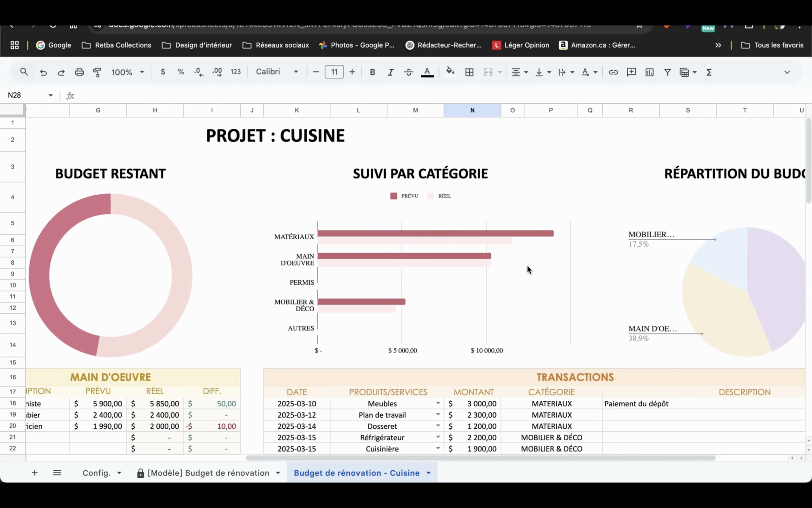Open the Photos - Google bookmark
This screenshot has width=812, height=508.
click(357, 45)
